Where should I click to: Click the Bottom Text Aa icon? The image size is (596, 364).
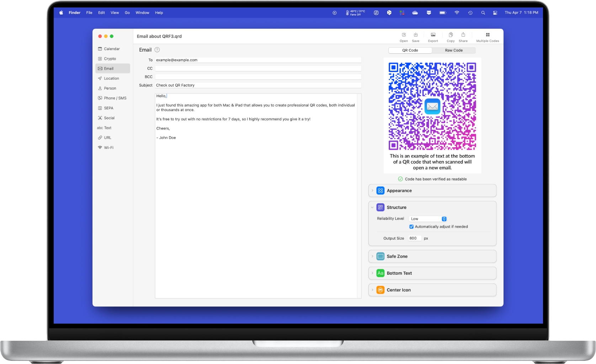380,273
